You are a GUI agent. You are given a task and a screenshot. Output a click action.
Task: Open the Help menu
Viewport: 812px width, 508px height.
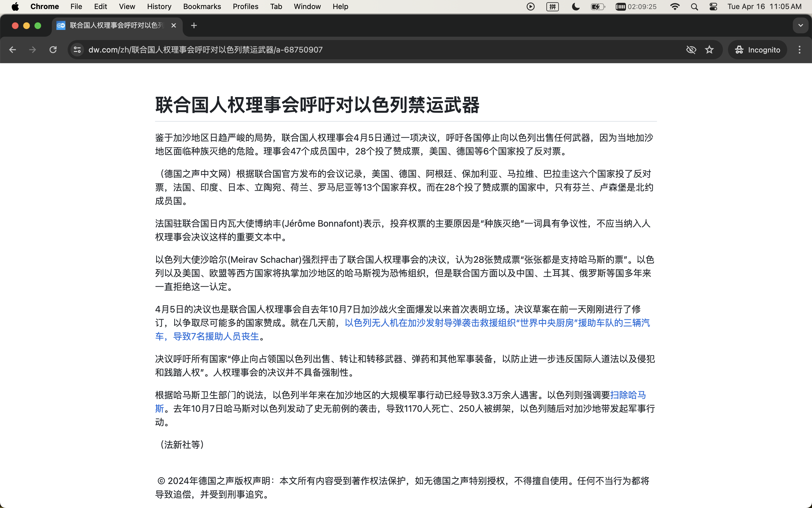(340, 6)
